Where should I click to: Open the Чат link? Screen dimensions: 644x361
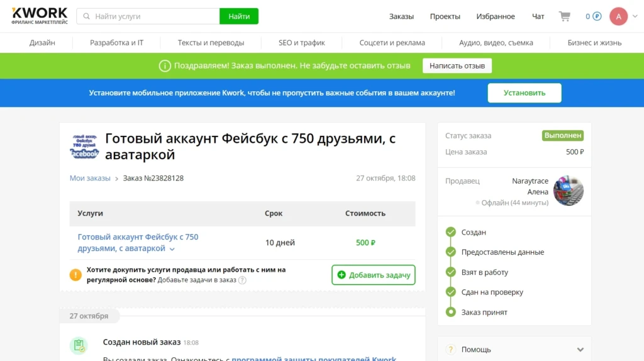[x=538, y=16]
